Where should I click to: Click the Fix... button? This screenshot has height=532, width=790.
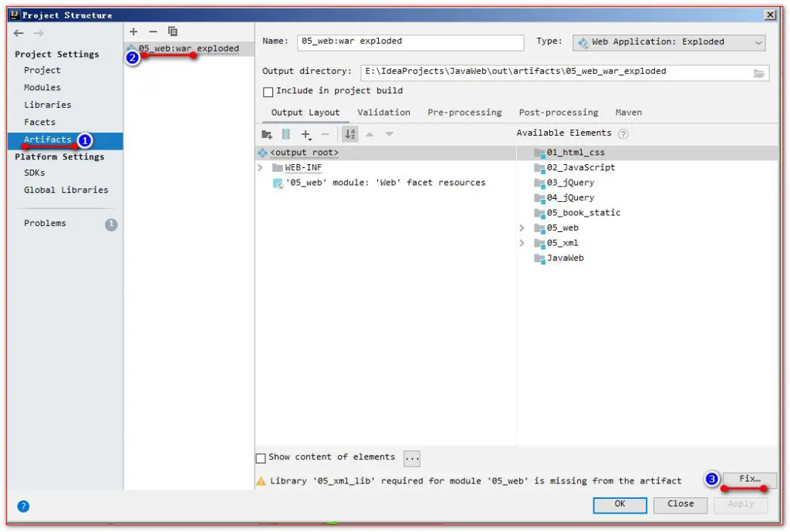[749, 480]
